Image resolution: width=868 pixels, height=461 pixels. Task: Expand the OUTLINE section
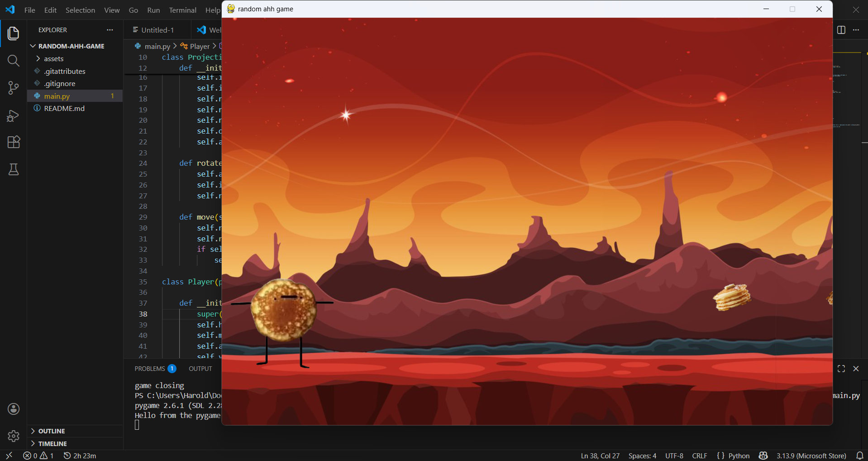(x=52, y=431)
